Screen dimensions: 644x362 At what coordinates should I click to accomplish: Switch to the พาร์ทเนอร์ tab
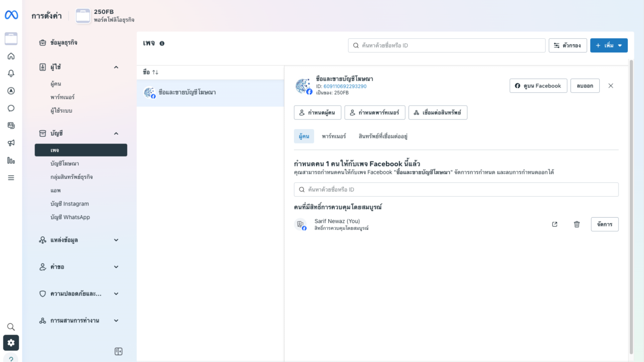pyautogui.click(x=334, y=136)
